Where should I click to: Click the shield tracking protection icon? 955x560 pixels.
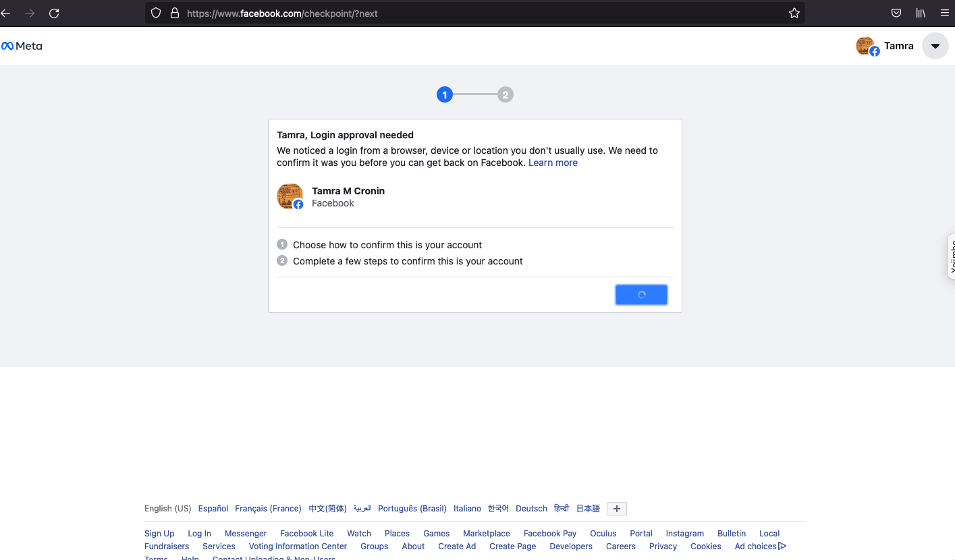coord(156,13)
